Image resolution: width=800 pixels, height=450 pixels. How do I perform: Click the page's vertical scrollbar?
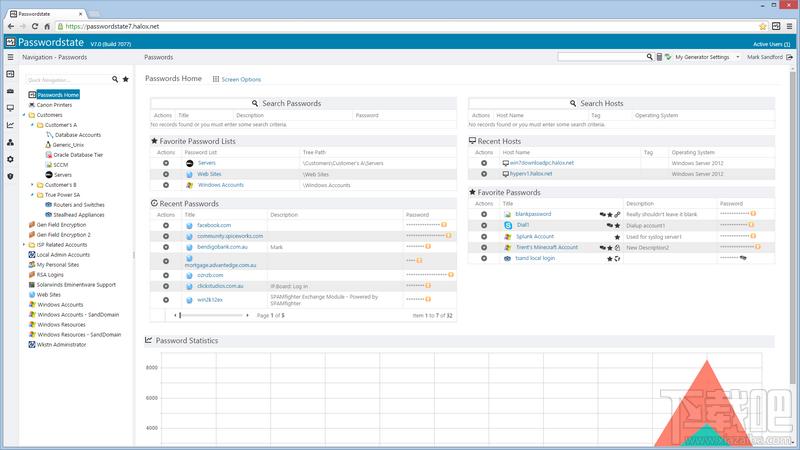tap(792, 227)
